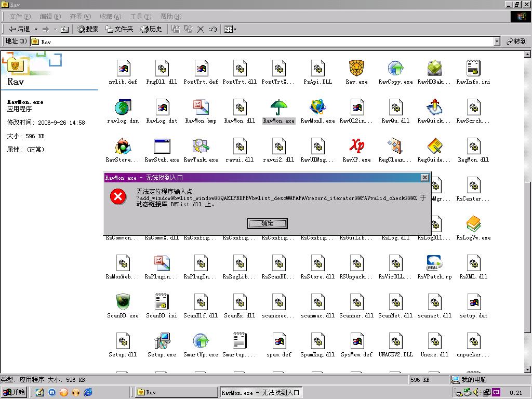Screen dimensions: 532x399
Task: Expand the Back button history dropdown
Action: 36,29
